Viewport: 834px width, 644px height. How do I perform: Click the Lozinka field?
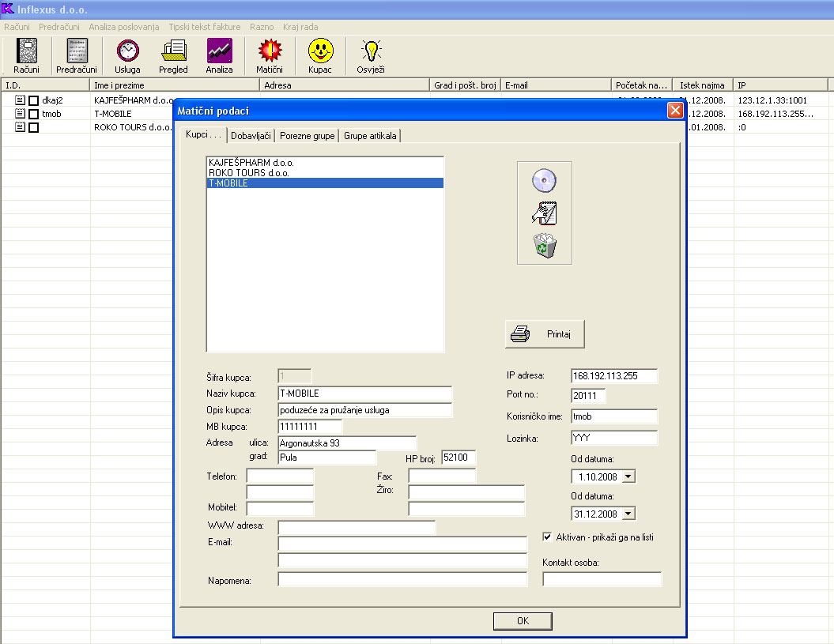pyautogui.click(x=614, y=438)
